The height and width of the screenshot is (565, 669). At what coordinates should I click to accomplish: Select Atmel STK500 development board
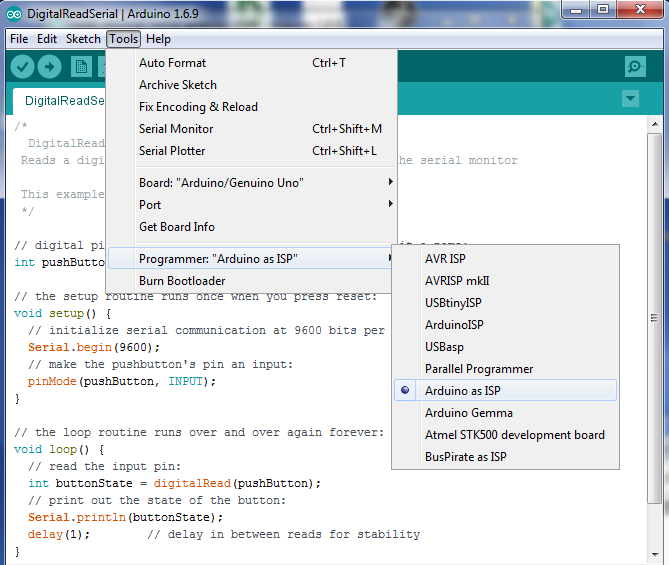[x=505, y=434]
